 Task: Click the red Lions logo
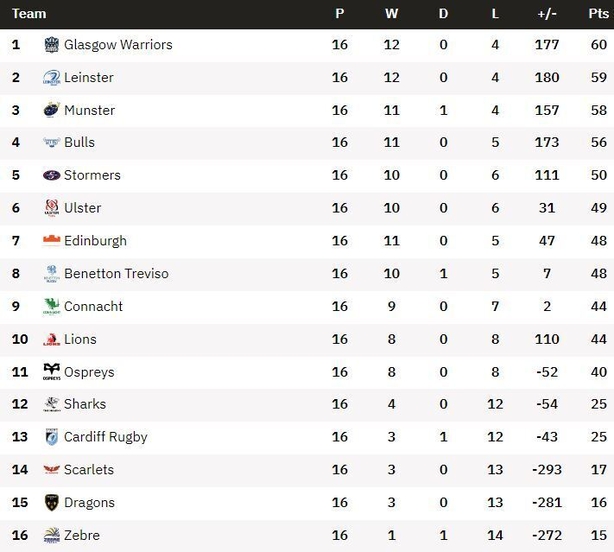point(51,339)
